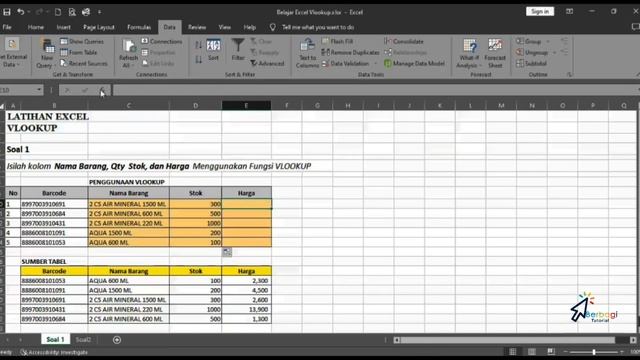Viewport: 640px width, 360px height.
Task: Click the Forecast Sheet button
Action: pyautogui.click(x=495, y=54)
